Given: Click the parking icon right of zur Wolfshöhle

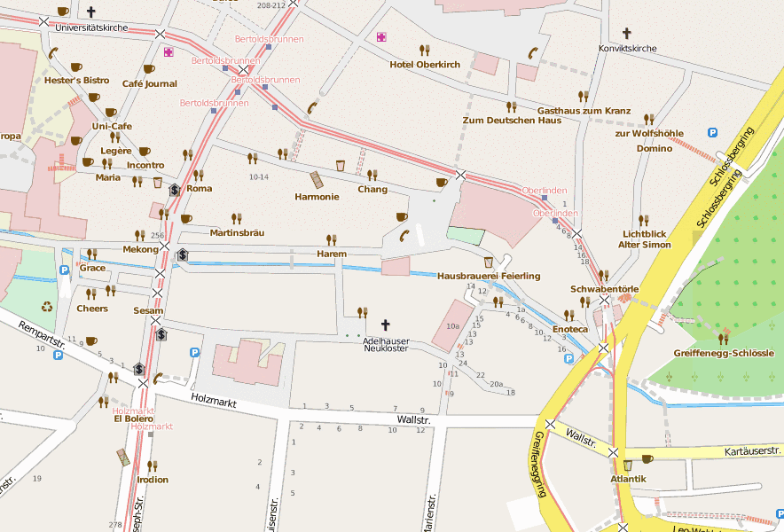Looking at the screenshot, I should (x=712, y=132).
